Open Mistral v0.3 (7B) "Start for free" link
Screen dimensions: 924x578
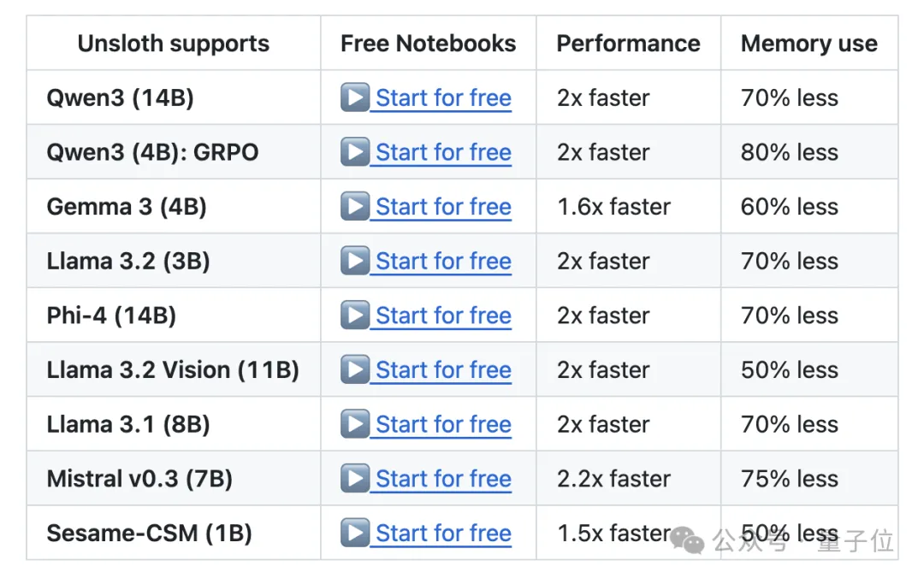443,479
